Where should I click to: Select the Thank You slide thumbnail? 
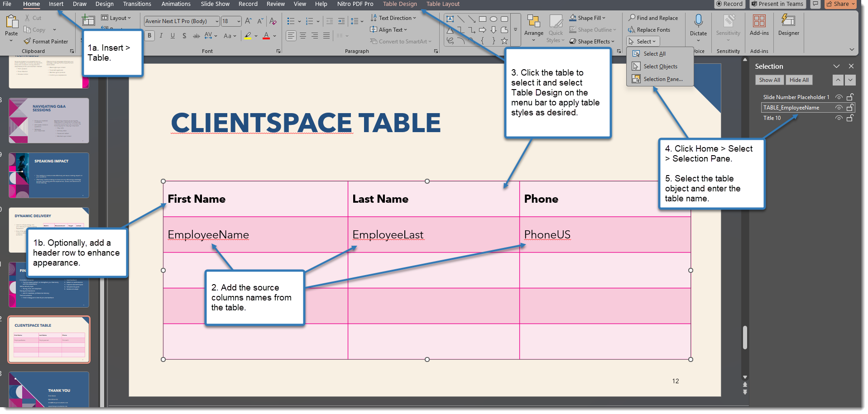click(x=49, y=390)
